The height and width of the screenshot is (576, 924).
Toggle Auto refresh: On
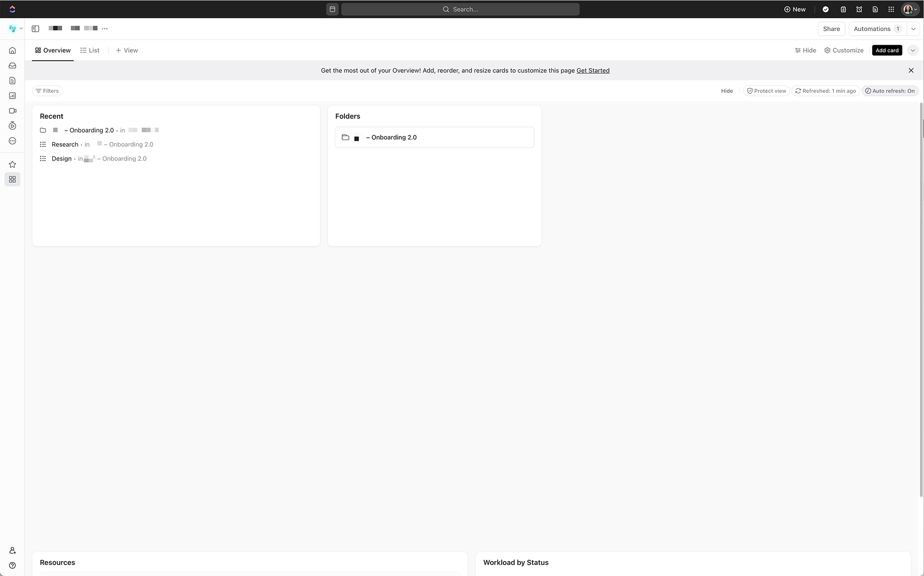click(890, 91)
